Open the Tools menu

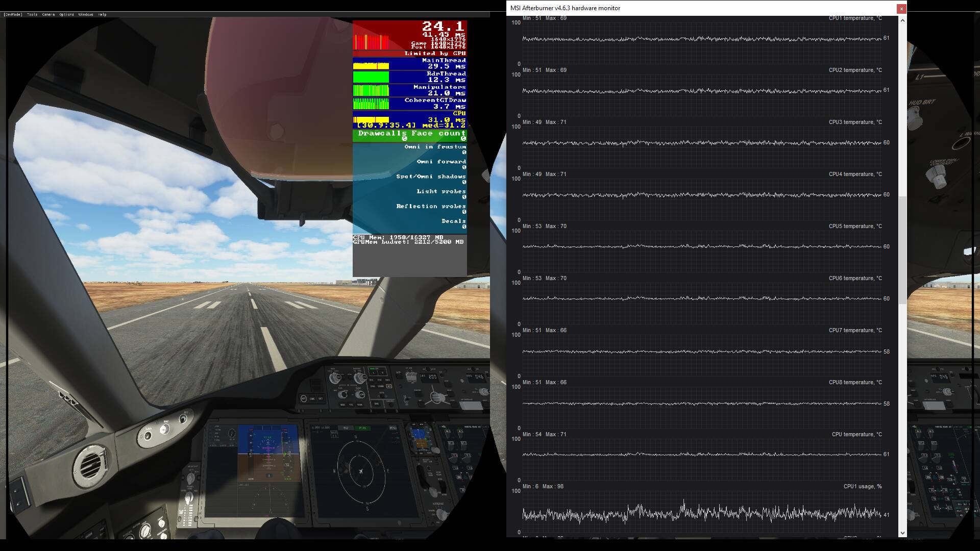32,14
